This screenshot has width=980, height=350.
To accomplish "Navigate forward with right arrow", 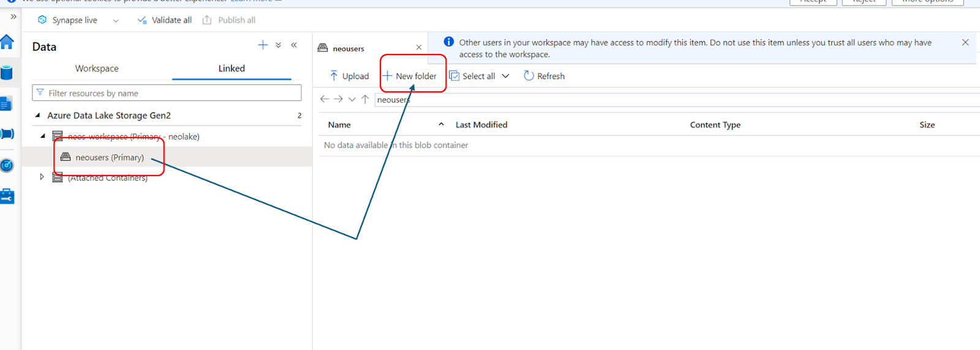I will click(338, 99).
